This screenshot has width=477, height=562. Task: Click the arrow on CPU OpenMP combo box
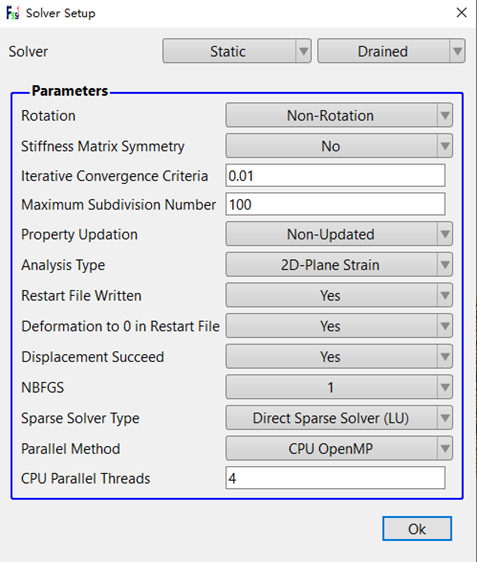tap(445, 448)
